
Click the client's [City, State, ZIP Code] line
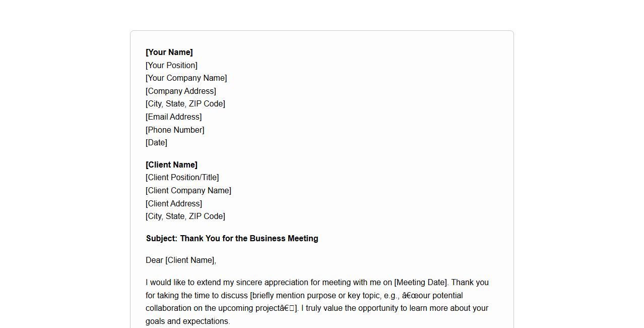185,216
